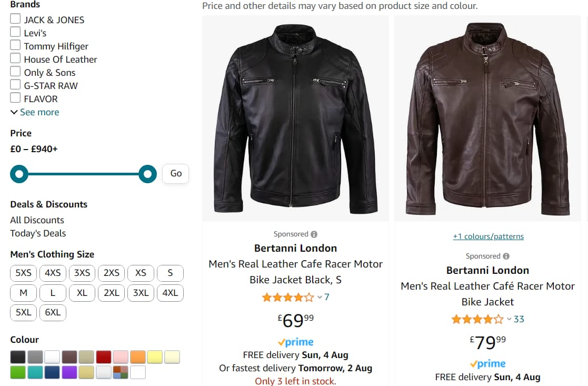Viewport: 588px width, 386px height.
Task: Select size M filter
Action: 23,293
